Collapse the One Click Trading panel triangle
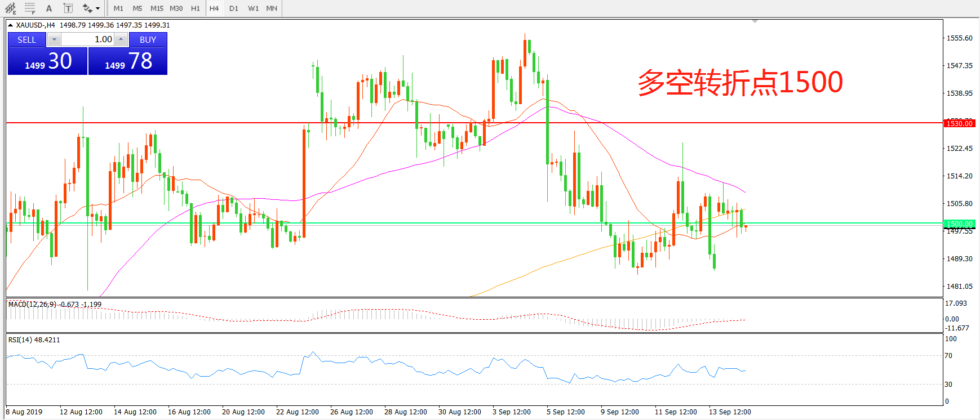Screen dimensions: 980x420 (x=10, y=25)
